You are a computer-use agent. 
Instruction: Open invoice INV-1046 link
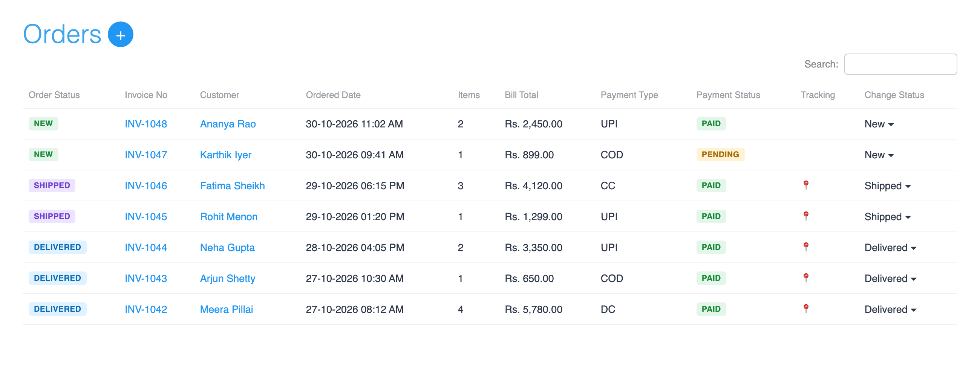coord(146,185)
